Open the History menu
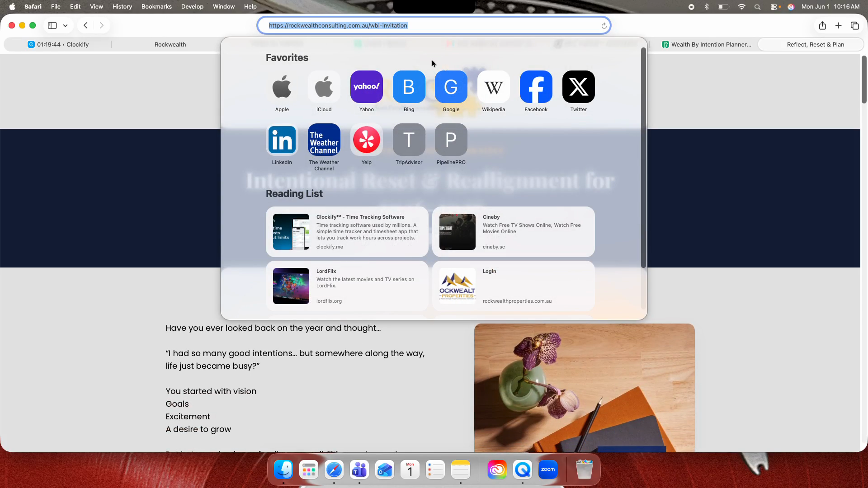Image resolution: width=868 pixels, height=488 pixels. 122,7
